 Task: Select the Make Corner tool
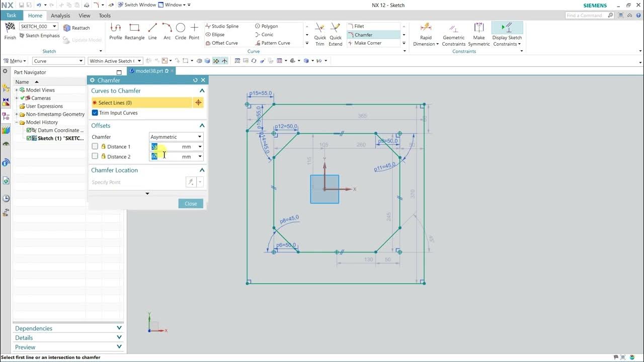tap(364, 43)
